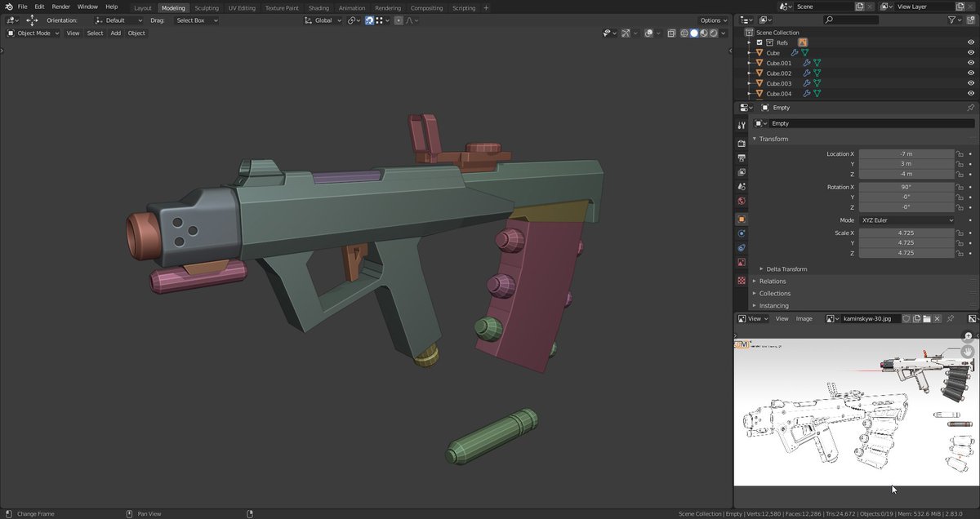Image resolution: width=980 pixels, height=519 pixels.
Task: Open the Orientation Default dropdown
Action: [x=119, y=20]
